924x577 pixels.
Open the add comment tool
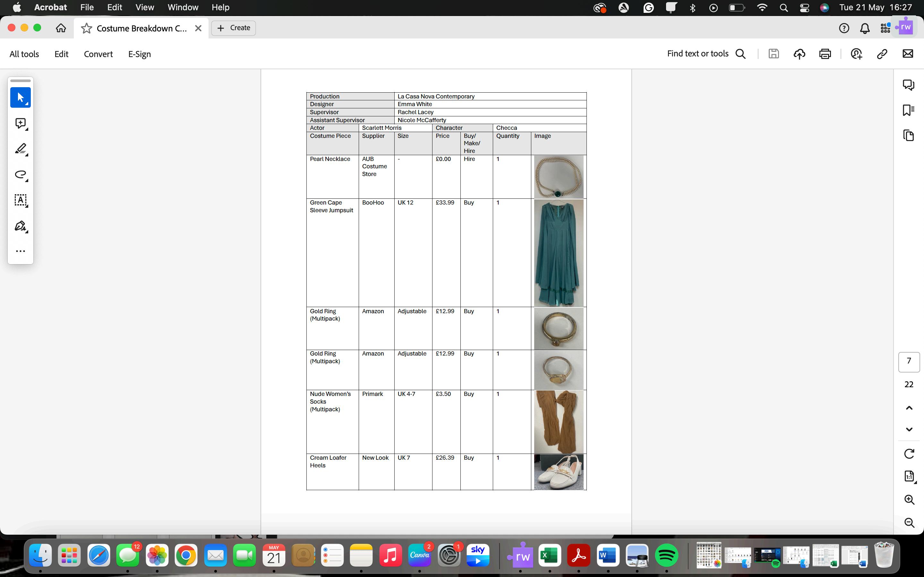click(20, 123)
